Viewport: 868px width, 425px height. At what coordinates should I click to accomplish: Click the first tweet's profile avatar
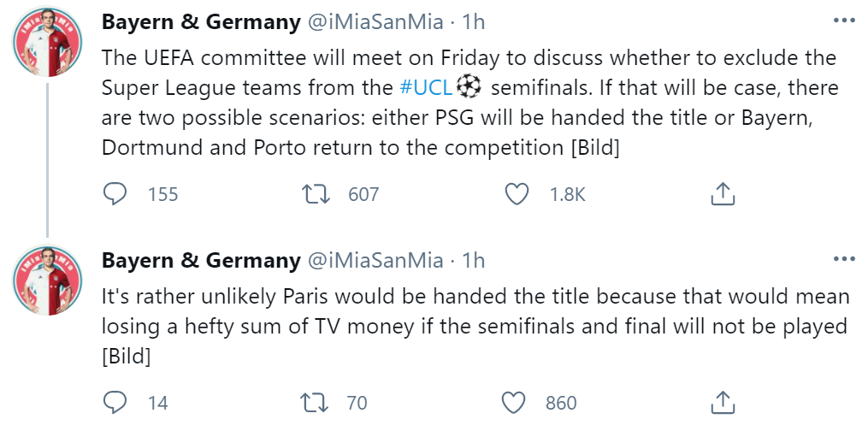46,47
